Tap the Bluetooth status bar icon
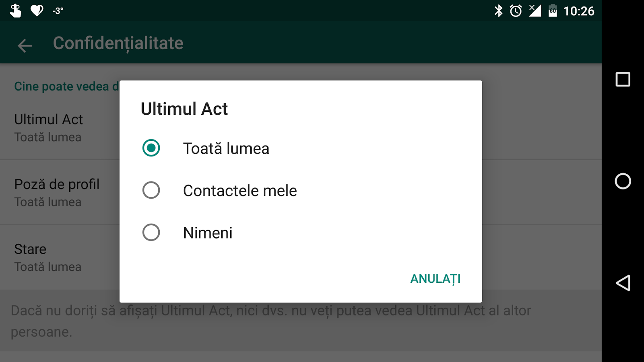Viewport: 644px width, 362px height. pos(498,11)
